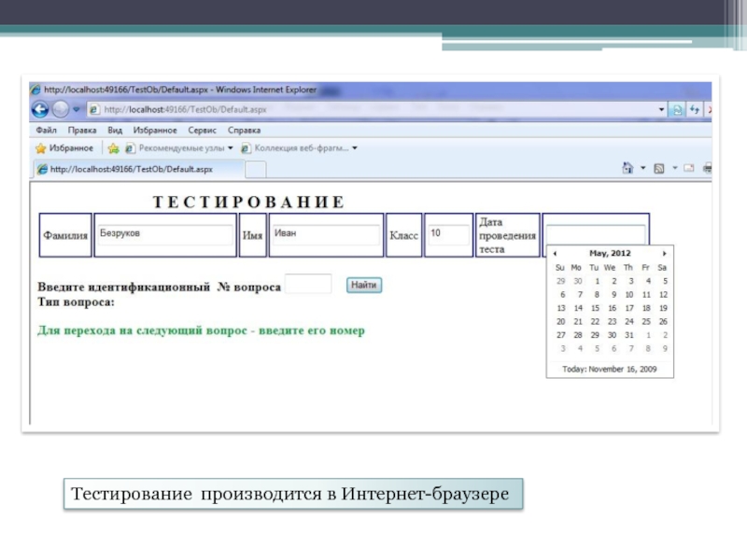Click the Найти button
The width and height of the screenshot is (747, 560).
(364, 285)
